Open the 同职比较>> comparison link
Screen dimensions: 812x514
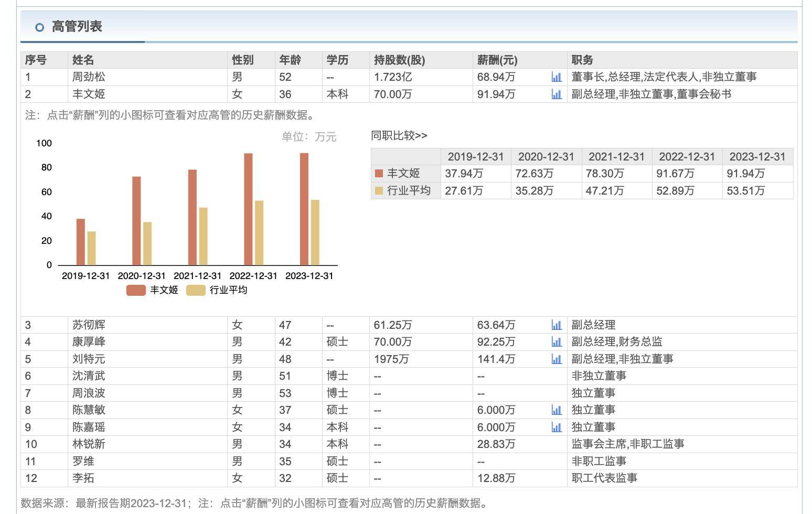click(x=400, y=135)
